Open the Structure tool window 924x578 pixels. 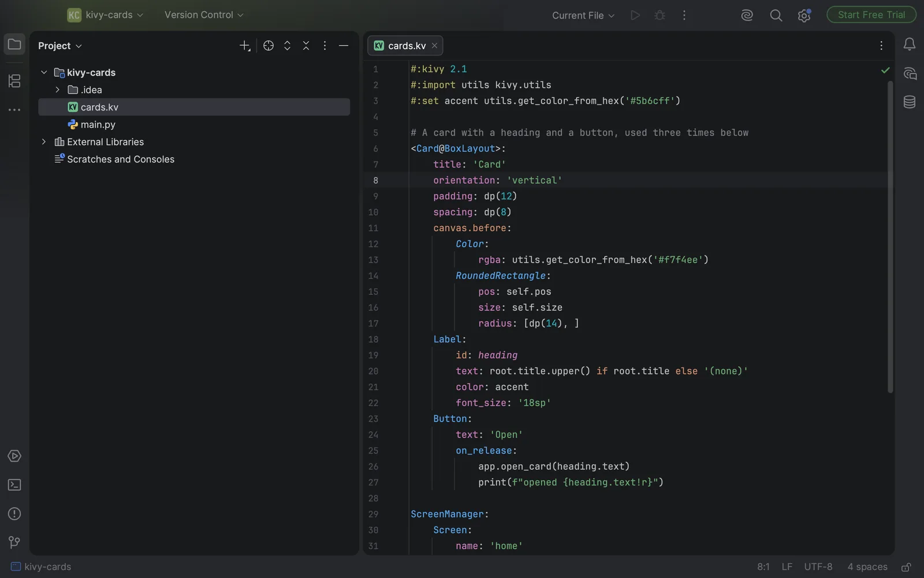click(14, 81)
